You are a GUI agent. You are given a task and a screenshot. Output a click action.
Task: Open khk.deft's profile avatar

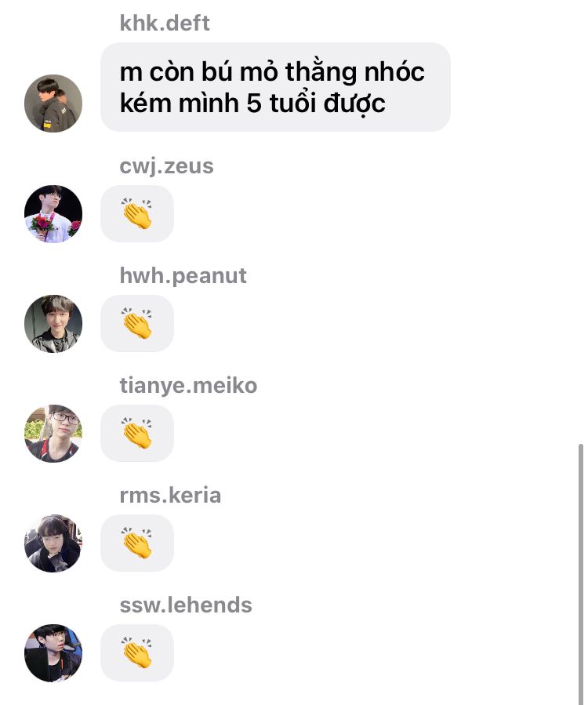tap(53, 104)
